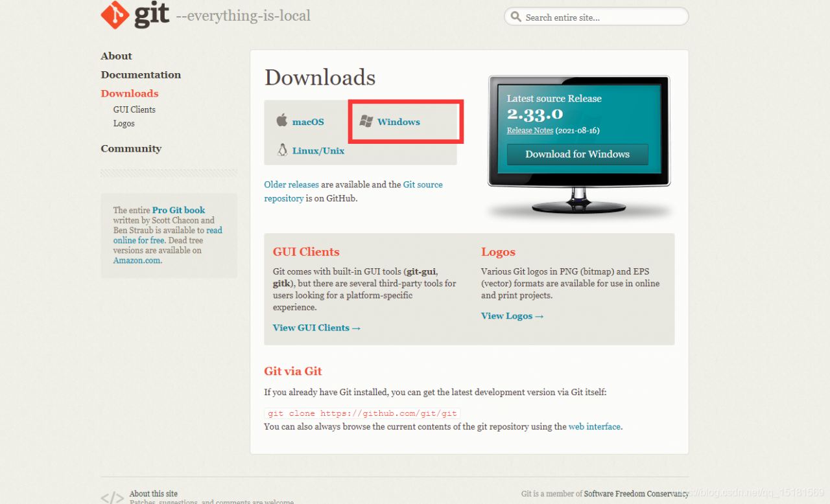830x504 pixels.
Task: Click the About this site text
Action: click(x=154, y=494)
